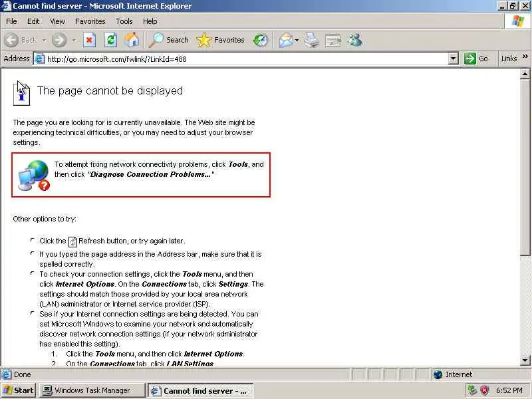Click the vertical scrollbar up arrow
The image size is (532, 399).
525,74
